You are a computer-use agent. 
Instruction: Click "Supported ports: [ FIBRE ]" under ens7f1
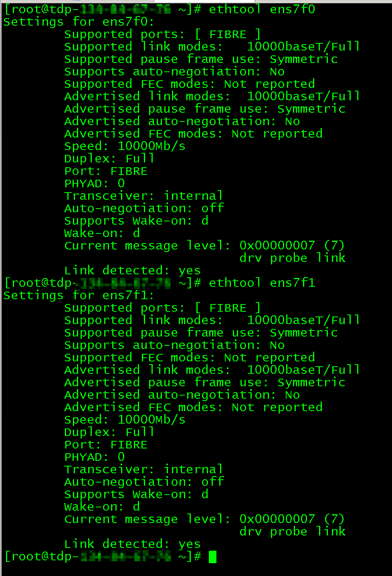coord(162,308)
